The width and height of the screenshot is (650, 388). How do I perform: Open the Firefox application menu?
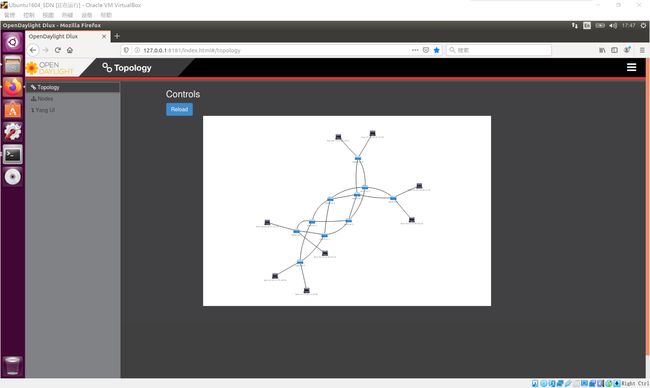[x=642, y=50]
